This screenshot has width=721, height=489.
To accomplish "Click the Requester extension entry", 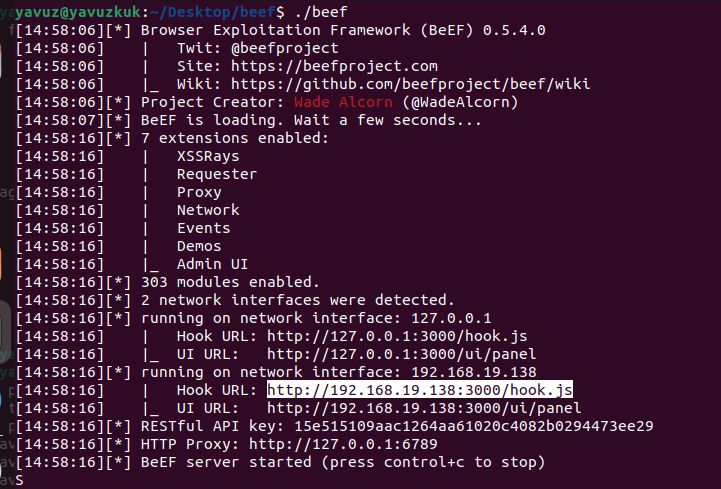I will tap(217, 174).
